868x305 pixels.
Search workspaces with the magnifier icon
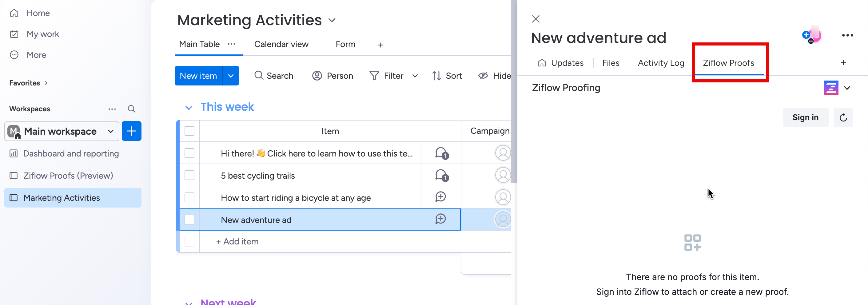point(131,109)
